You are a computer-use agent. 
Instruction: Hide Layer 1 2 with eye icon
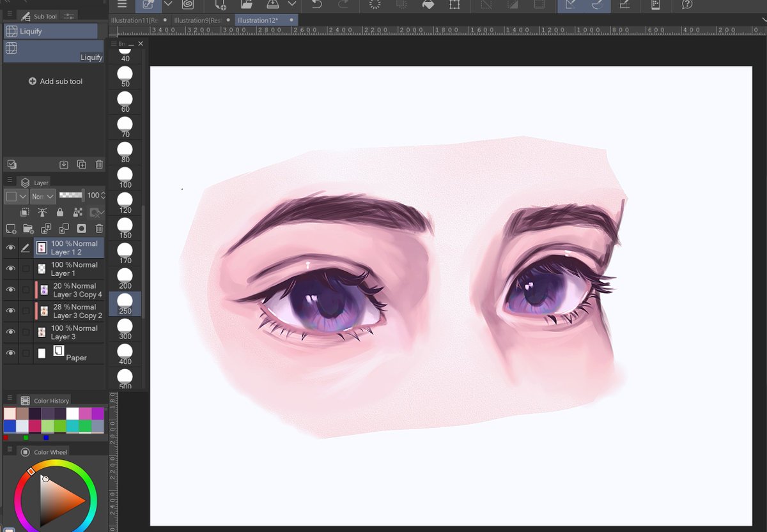point(10,248)
